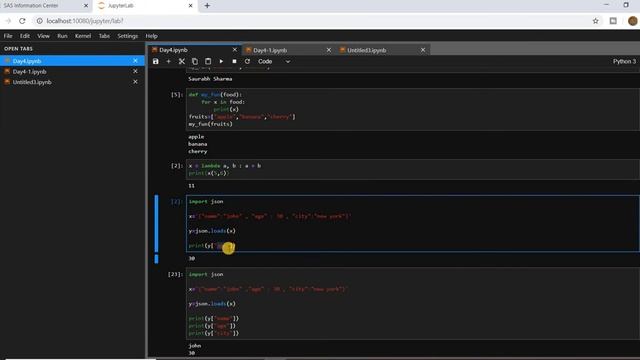640x360 pixels.
Task: Click the OPEN TABS panel header
Action: [18, 49]
